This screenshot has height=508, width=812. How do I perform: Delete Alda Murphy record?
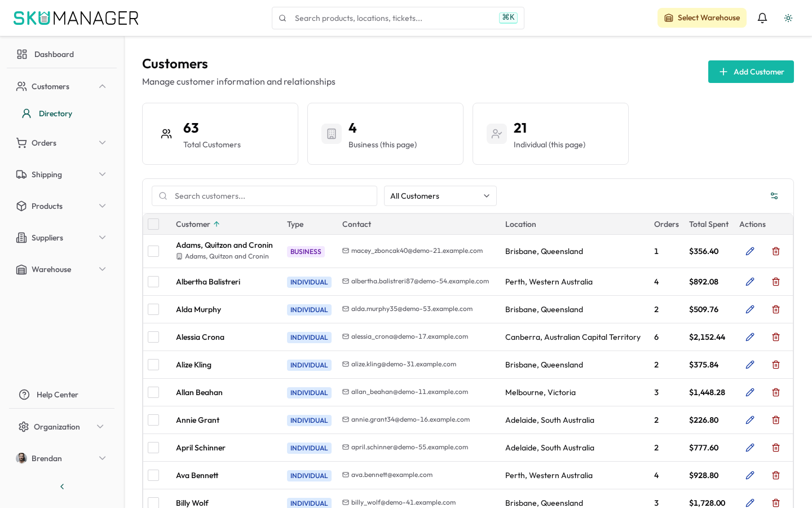[x=776, y=309]
